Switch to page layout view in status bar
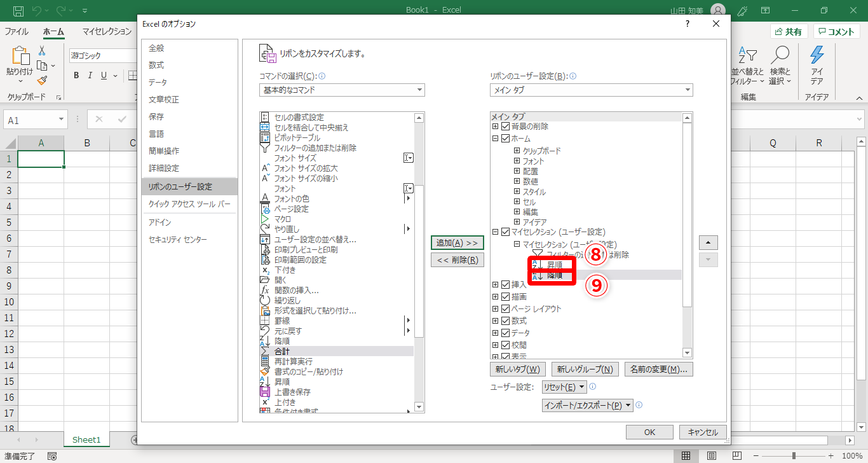Image resolution: width=868 pixels, height=463 pixels. point(711,456)
